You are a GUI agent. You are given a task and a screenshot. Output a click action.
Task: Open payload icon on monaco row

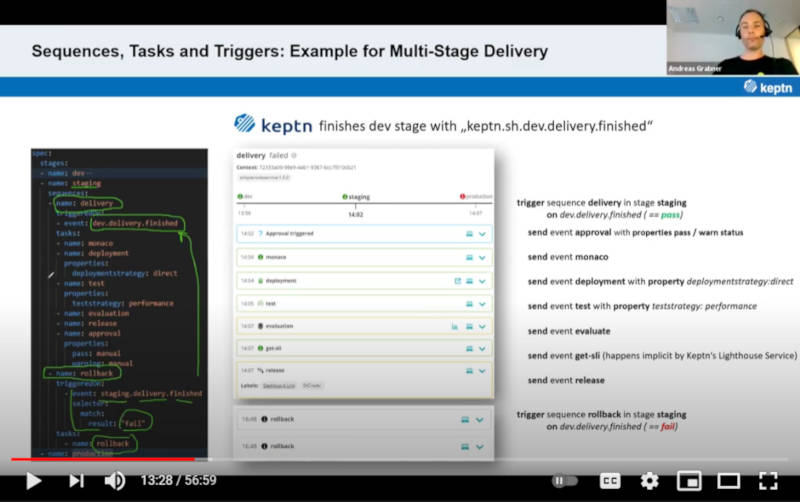point(469,258)
